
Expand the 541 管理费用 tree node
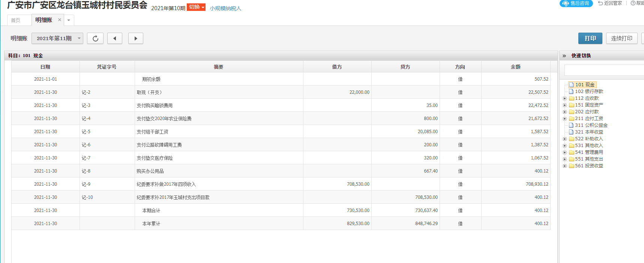(564, 152)
